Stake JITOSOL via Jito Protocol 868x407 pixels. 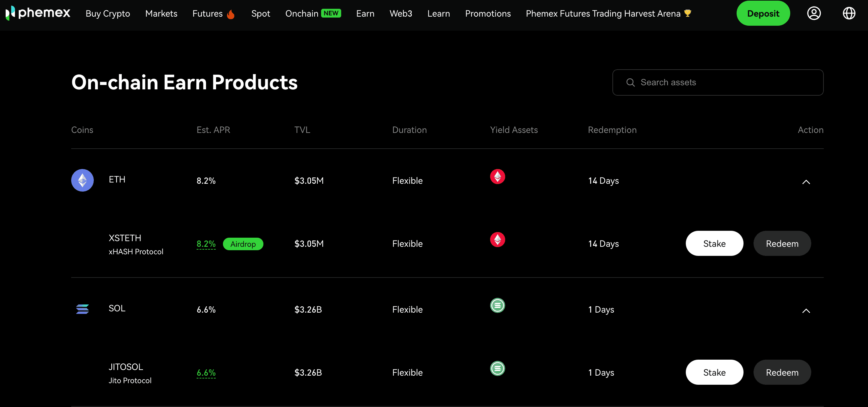point(714,372)
